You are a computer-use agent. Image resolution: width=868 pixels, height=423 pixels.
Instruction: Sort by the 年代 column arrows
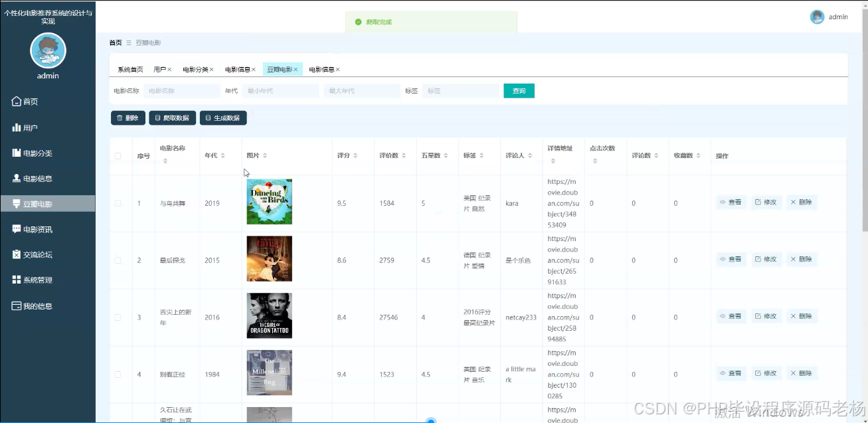(222, 155)
